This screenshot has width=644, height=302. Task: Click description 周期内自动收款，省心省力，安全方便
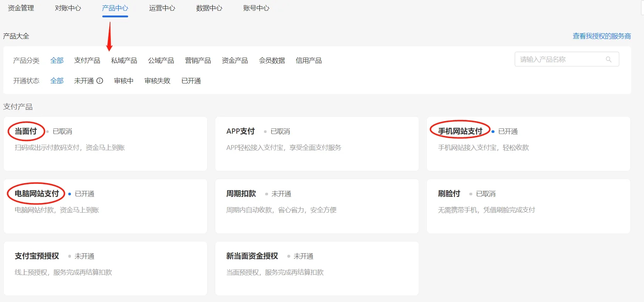click(x=281, y=210)
